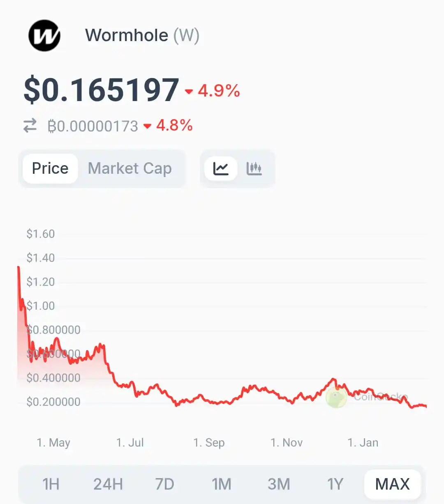Select the MAX time range

coord(393,484)
